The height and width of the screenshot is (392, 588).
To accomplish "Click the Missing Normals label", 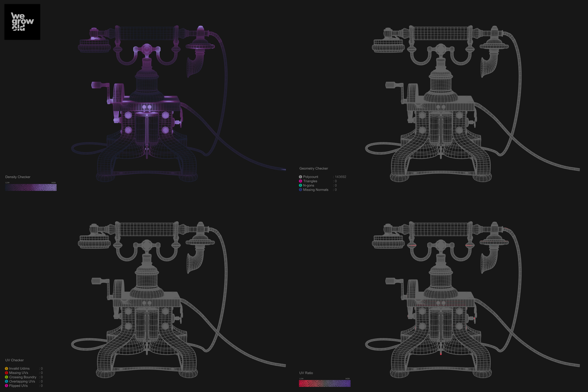I will (x=316, y=190).
